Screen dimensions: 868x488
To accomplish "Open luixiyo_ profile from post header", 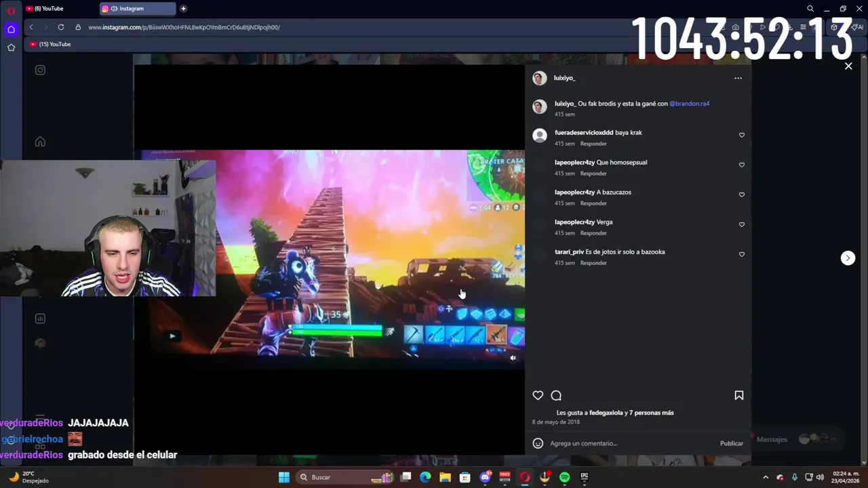I will click(564, 78).
